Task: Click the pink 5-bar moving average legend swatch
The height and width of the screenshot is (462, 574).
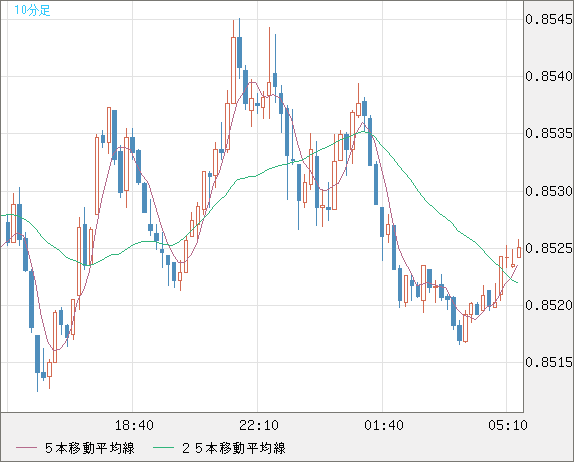Action: pyautogui.click(x=26, y=448)
